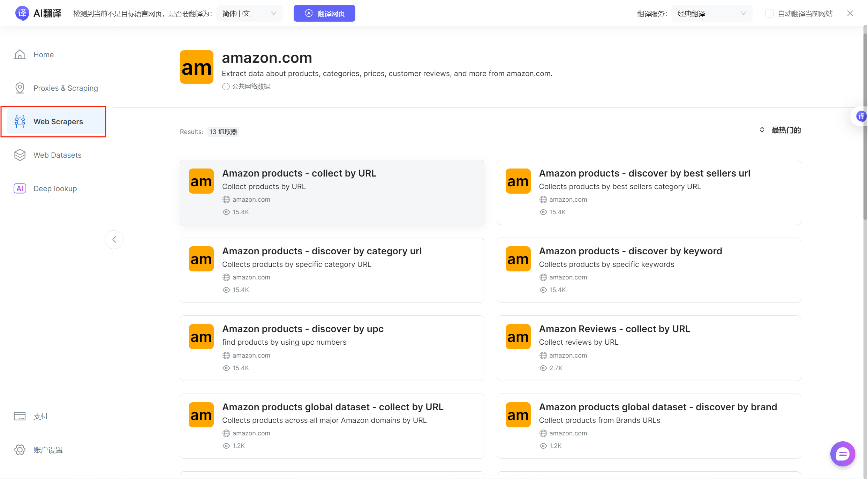Click eye views icon in collect by URL card
Image resolution: width=868 pixels, height=479 pixels.
pyautogui.click(x=226, y=212)
